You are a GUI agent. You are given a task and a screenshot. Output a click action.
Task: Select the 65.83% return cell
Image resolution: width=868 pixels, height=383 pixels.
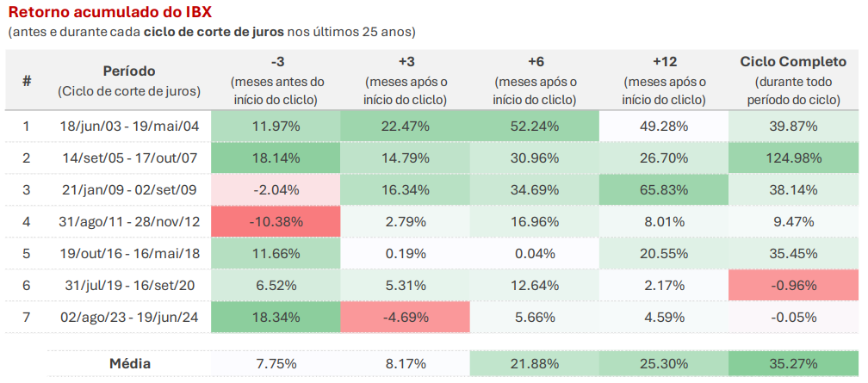tap(664, 190)
